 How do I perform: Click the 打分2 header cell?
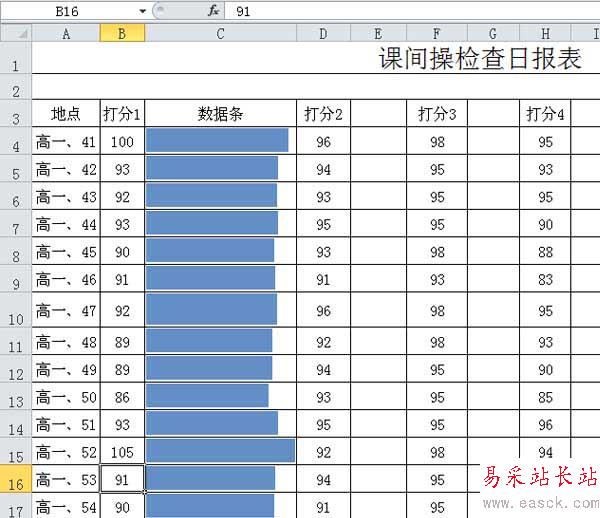(323, 114)
